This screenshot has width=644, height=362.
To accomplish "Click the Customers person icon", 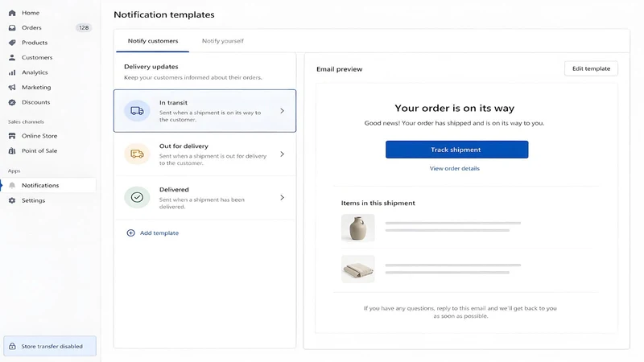I will point(12,57).
